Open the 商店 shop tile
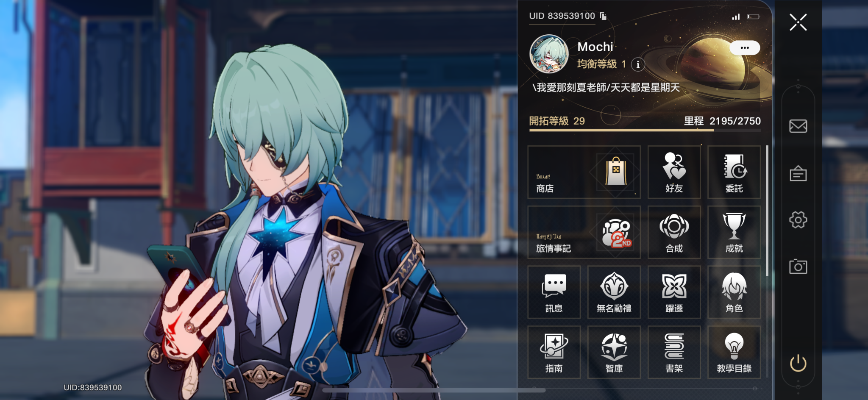This screenshot has width=868, height=400. click(x=584, y=172)
